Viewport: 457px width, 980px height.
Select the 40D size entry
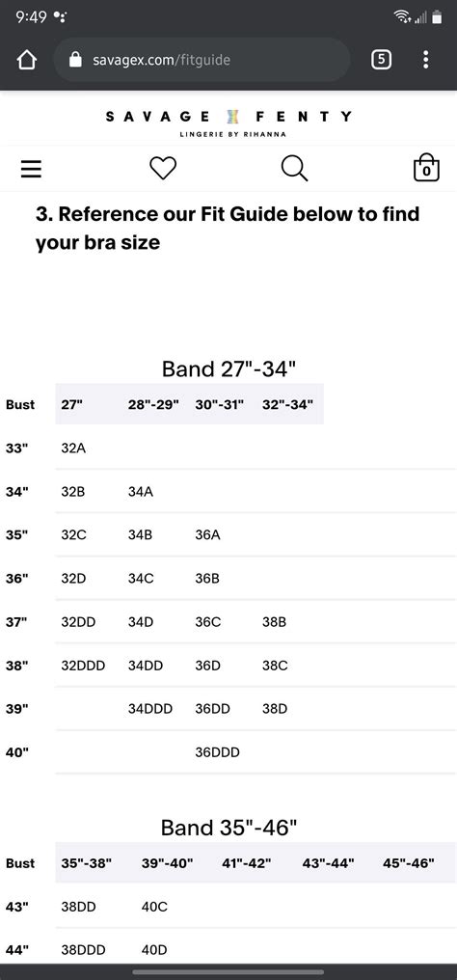point(154,950)
